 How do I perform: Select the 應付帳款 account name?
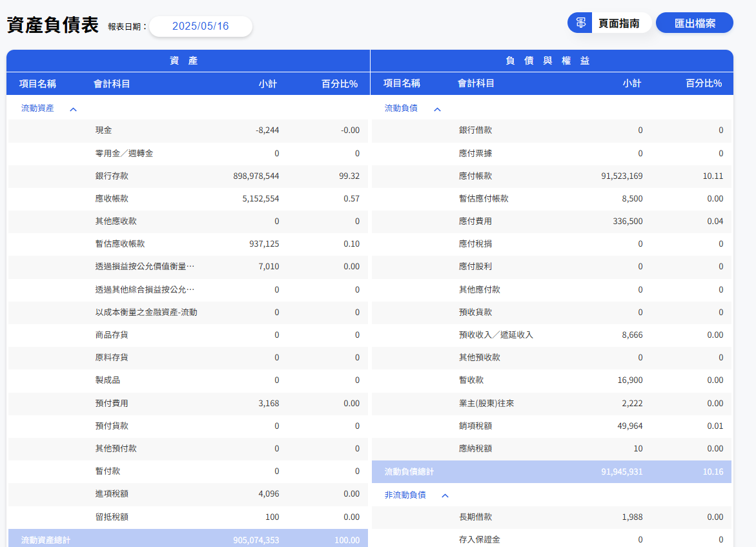point(475,176)
